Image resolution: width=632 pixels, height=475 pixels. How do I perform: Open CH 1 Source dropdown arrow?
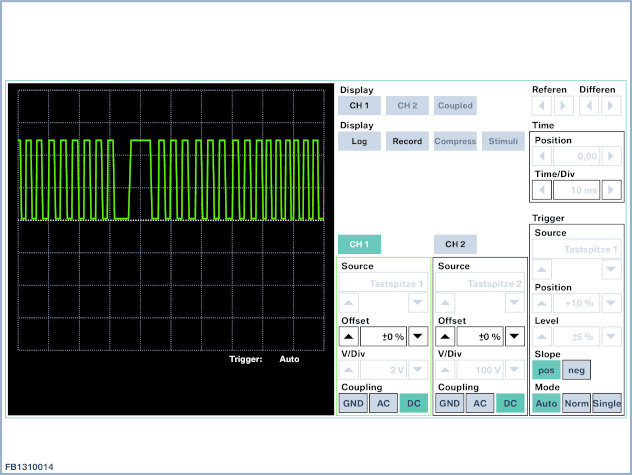[417, 301]
